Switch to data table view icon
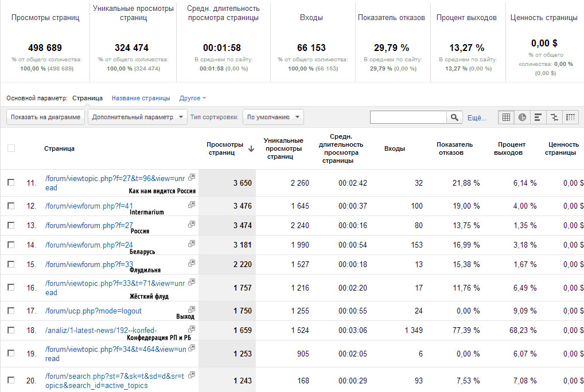The image size is (584, 392). (x=506, y=117)
